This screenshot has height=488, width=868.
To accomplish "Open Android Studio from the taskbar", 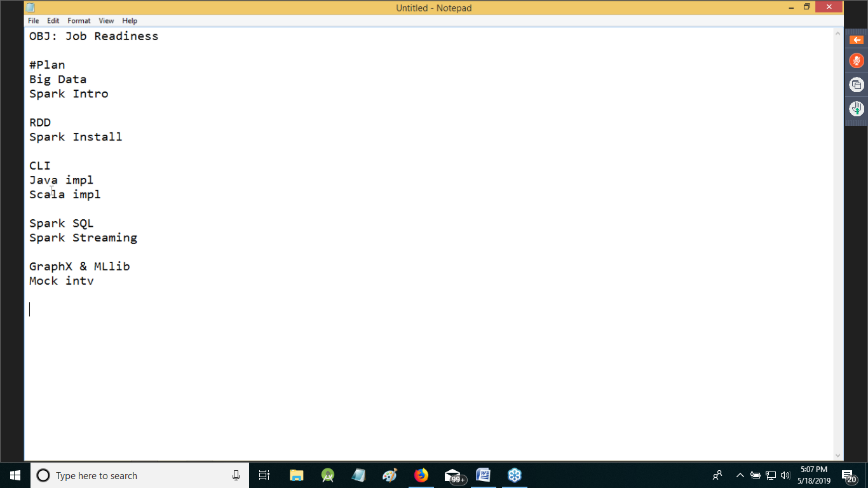I will 328,475.
